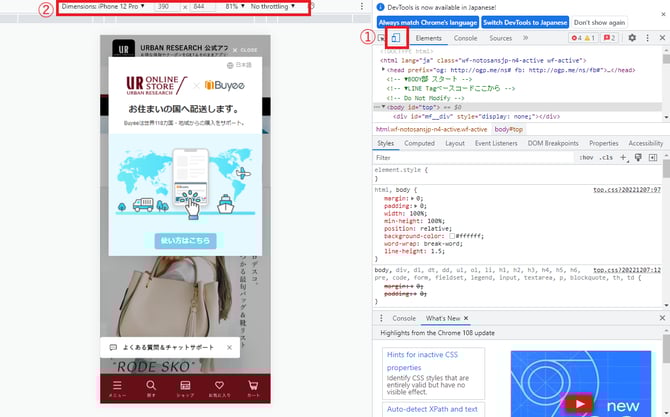Click the chat bubble icon in support banner
This screenshot has width=670, height=417.
coord(113,347)
